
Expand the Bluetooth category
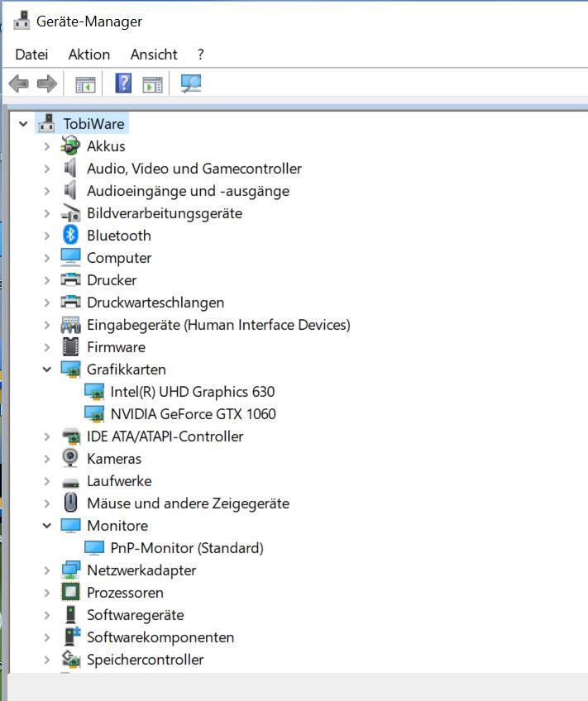46,236
